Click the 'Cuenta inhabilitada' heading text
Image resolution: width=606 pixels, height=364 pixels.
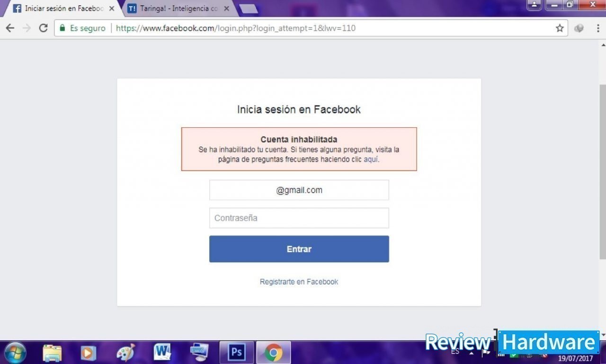299,139
